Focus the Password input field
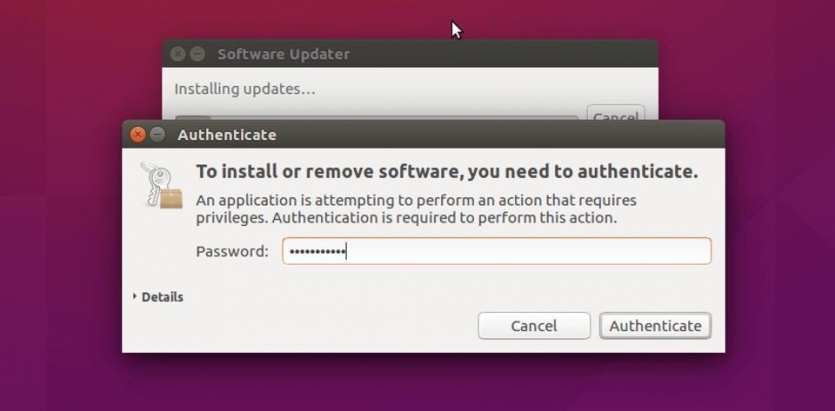 coord(496,251)
